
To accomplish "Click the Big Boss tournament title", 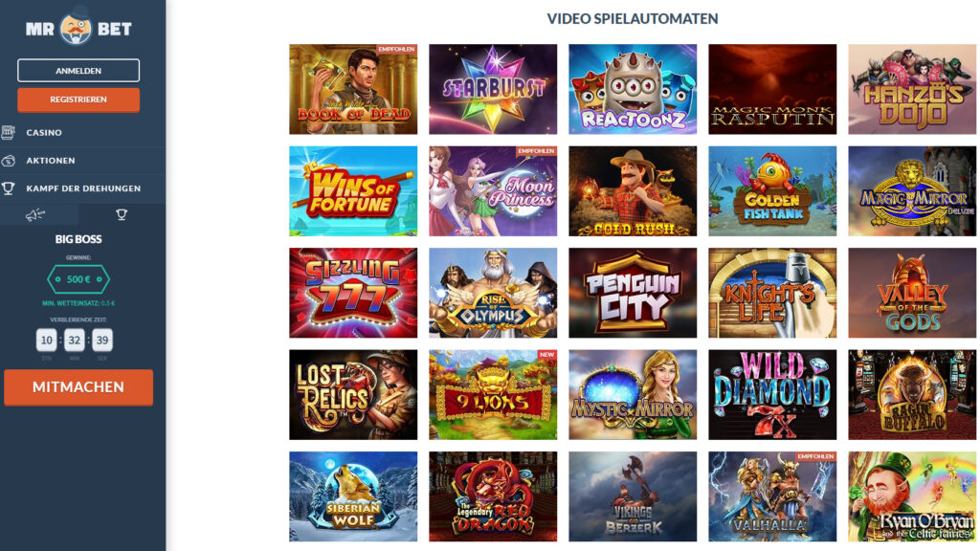I will [x=78, y=238].
